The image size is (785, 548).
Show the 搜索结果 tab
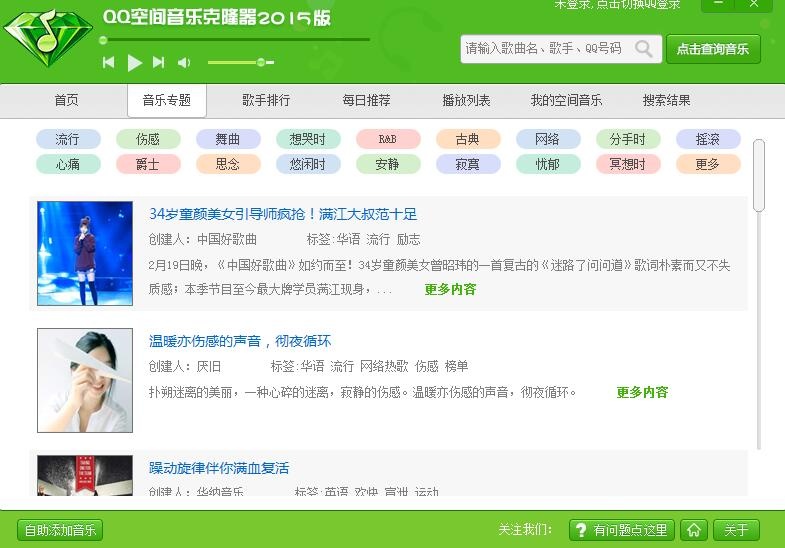click(666, 100)
